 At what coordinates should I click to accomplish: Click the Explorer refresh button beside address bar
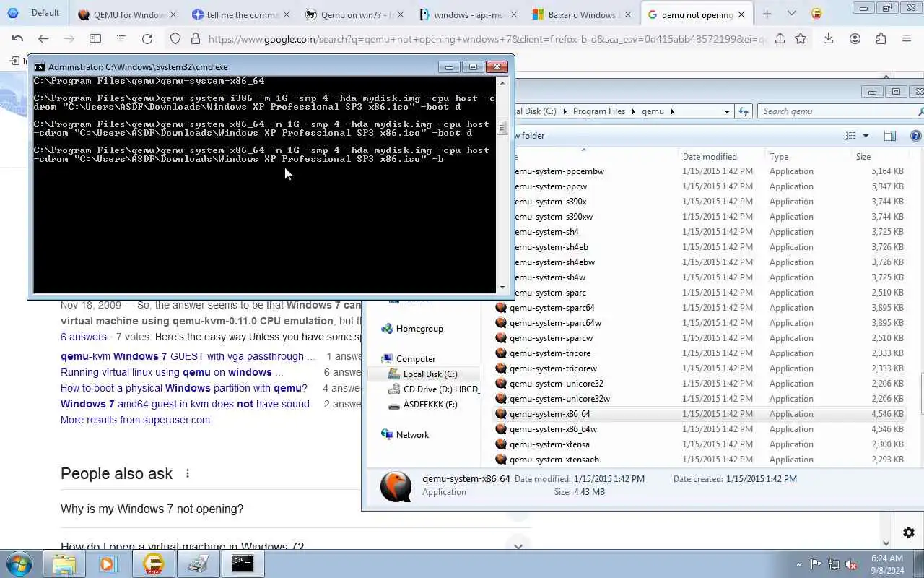[744, 111]
